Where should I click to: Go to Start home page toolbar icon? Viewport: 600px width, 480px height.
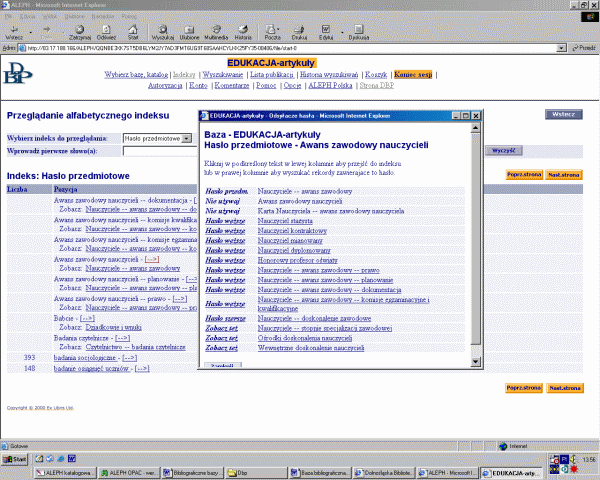[132, 32]
